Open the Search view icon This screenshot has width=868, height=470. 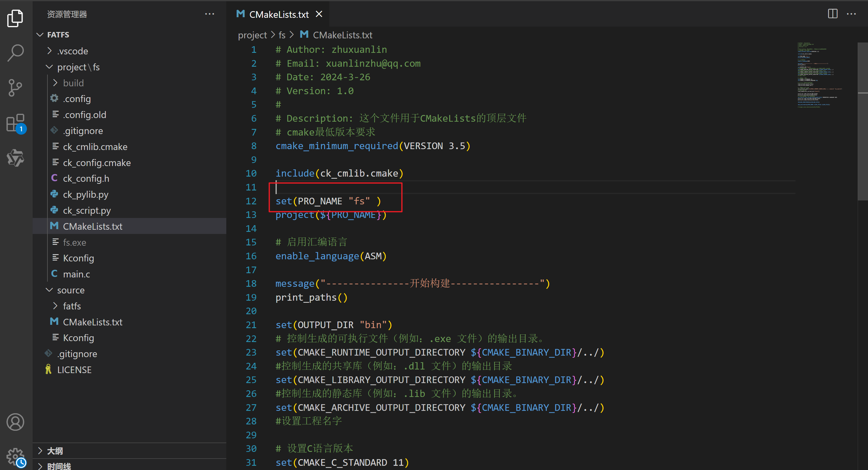click(15, 53)
